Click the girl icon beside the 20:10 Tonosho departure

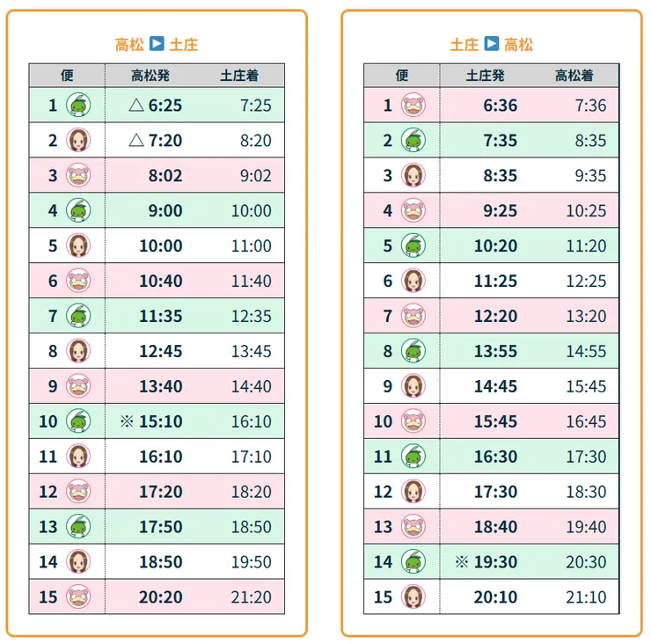click(413, 597)
